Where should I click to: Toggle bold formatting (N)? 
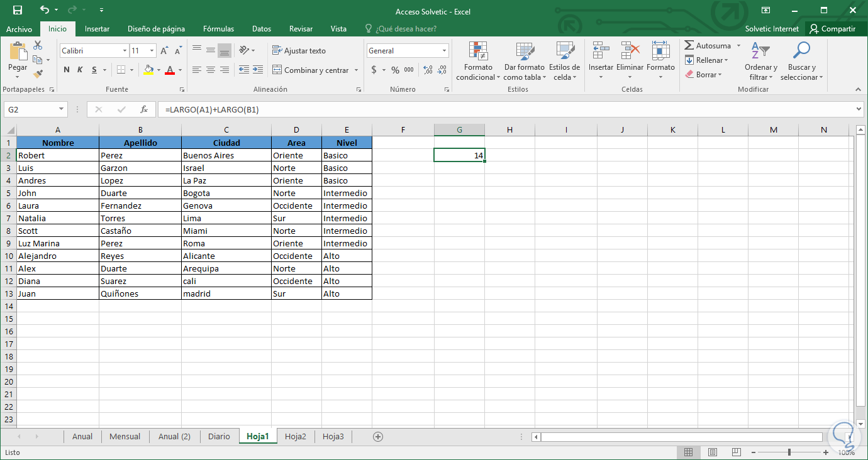(x=67, y=70)
